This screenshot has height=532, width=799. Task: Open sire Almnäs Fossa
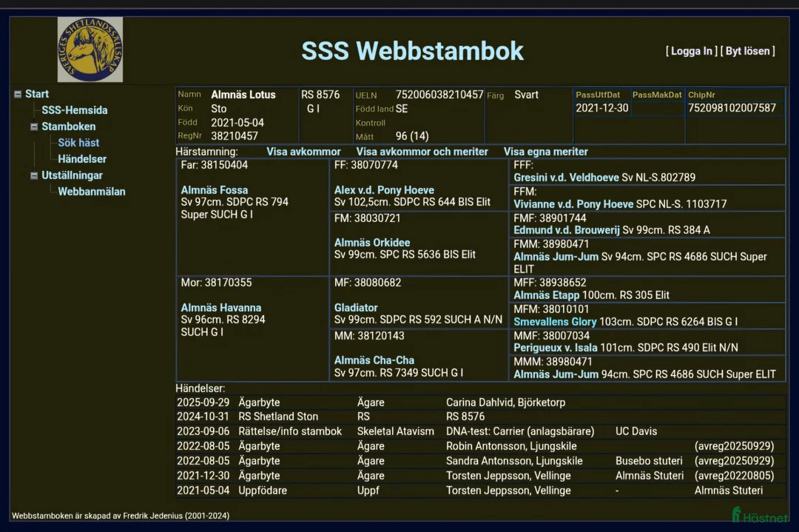215,189
